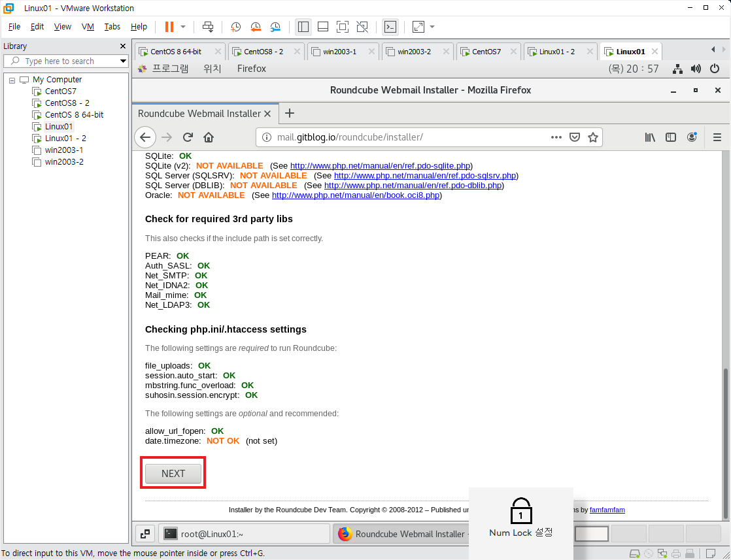Open the VMware Help menu
Screen dimensions: 731x560
click(139, 27)
